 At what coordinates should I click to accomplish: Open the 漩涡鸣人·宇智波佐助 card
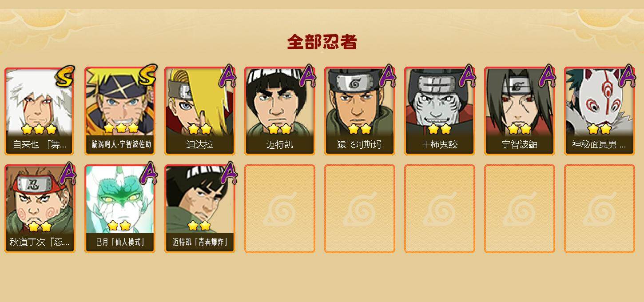click(x=120, y=111)
